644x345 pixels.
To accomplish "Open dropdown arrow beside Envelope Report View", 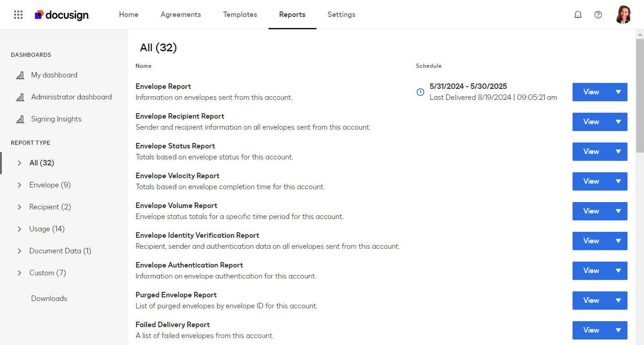I will pos(618,92).
